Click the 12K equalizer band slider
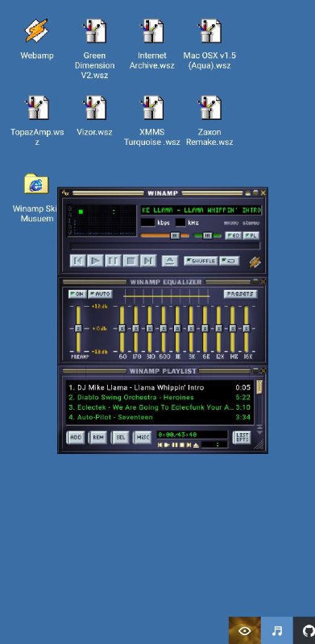This screenshot has height=644, width=315. coord(219,328)
